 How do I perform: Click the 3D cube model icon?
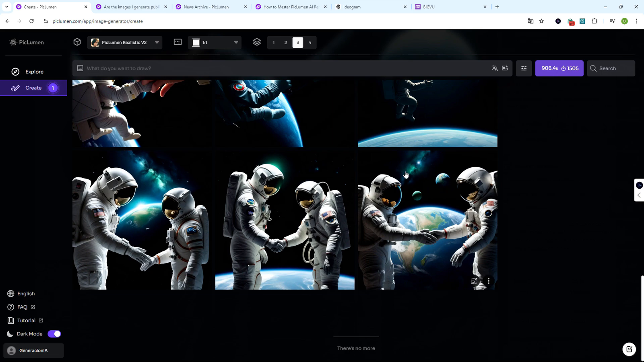(x=77, y=42)
